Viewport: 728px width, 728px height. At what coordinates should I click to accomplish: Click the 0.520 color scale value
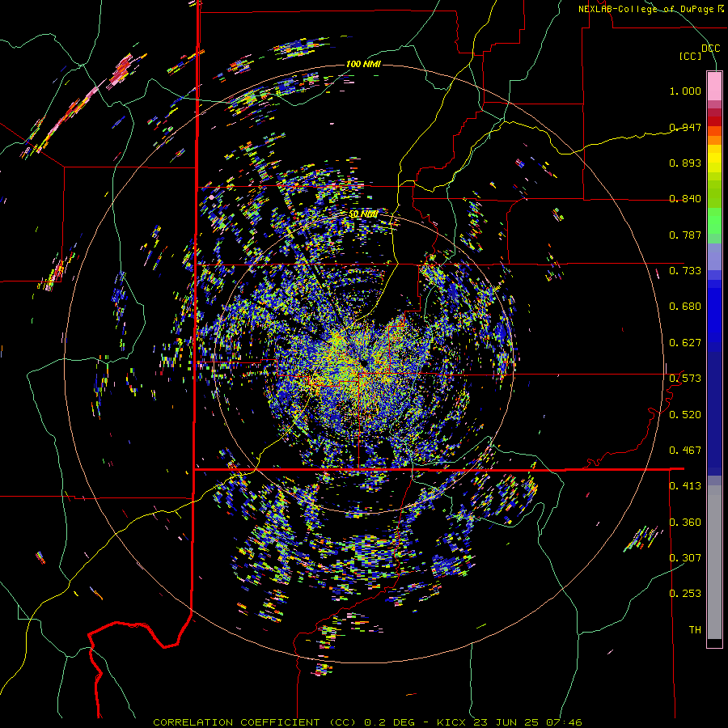[685, 415]
